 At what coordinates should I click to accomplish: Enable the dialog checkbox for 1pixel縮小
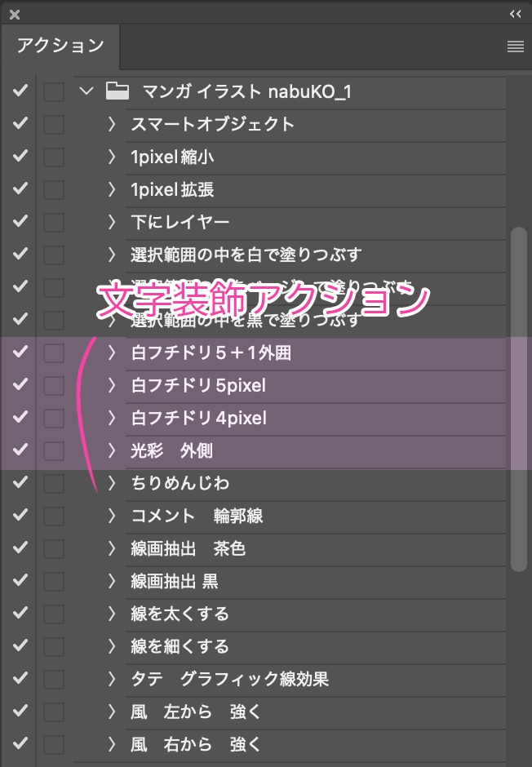[52, 157]
